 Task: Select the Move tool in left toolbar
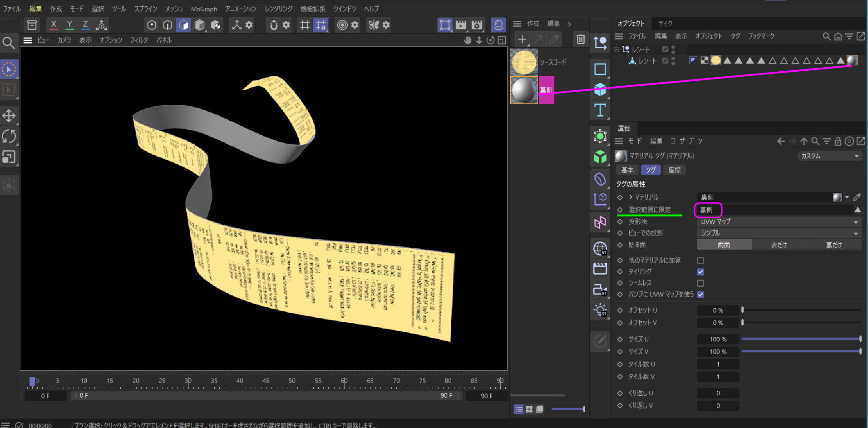point(9,116)
